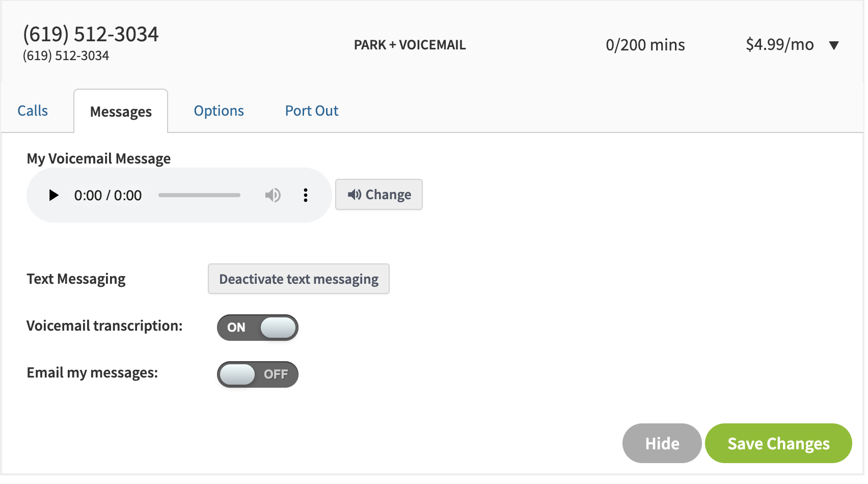868x484 pixels.
Task: Click the 0:00 / 0:00 audio time display
Action: tap(108, 195)
